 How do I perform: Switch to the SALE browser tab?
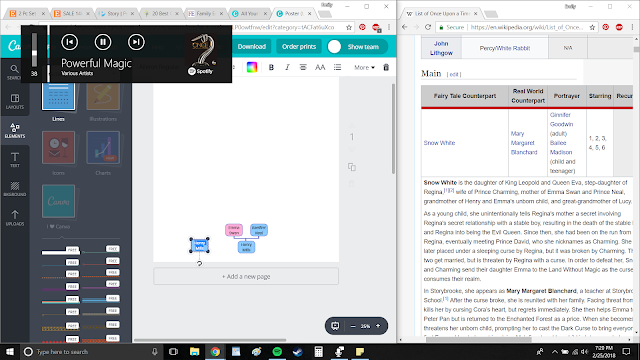(x=72, y=13)
